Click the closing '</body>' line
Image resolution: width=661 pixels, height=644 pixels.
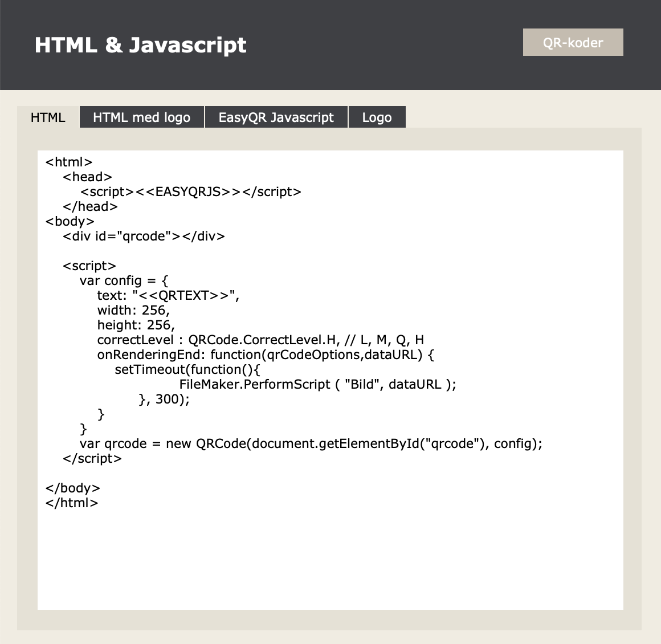(x=72, y=488)
